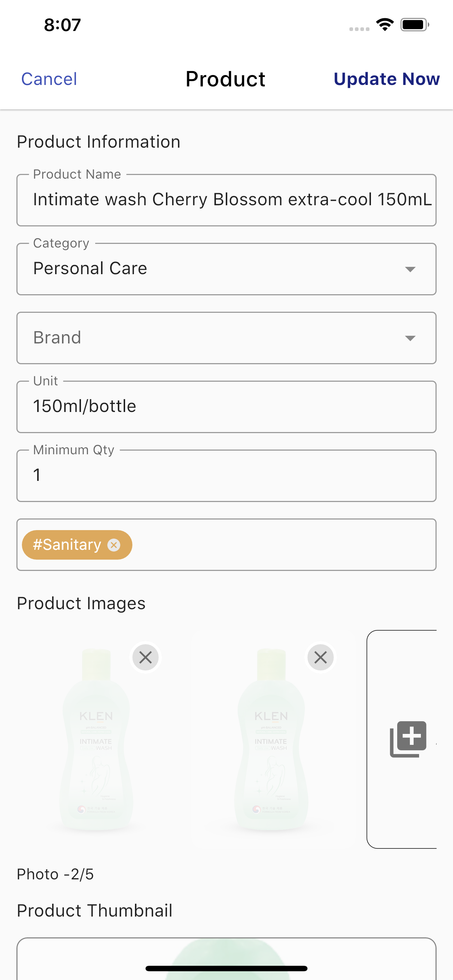The width and height of the screenshot is (453, 980).
Task: Edit the Minimum Qty field
Action: coord(226,475)
